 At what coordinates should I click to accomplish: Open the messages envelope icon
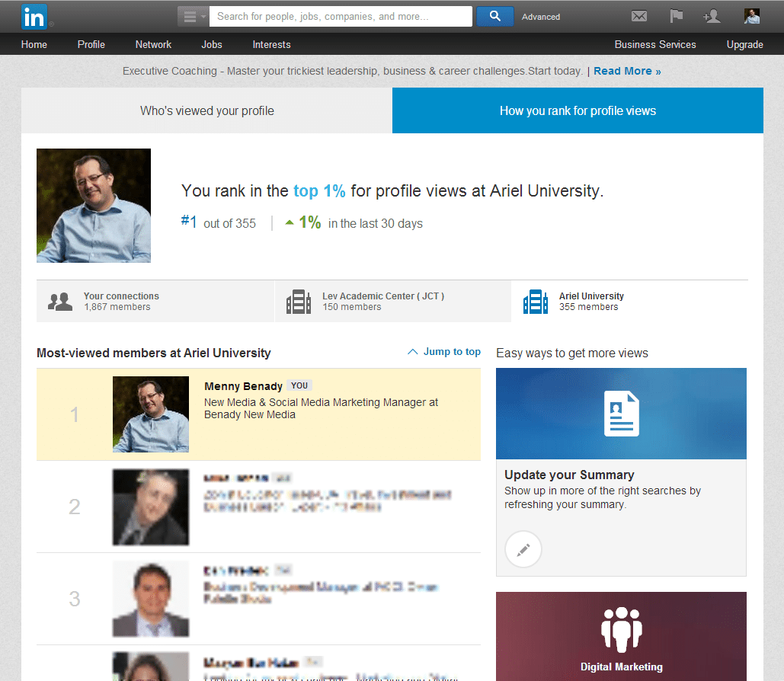pos(639,17)
